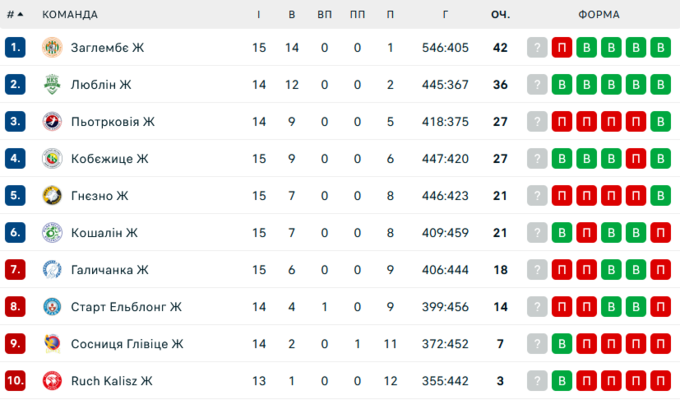Click the Кошалін Ж team logo
This screenshot has width=680, height=400.
tap(52, 233)
